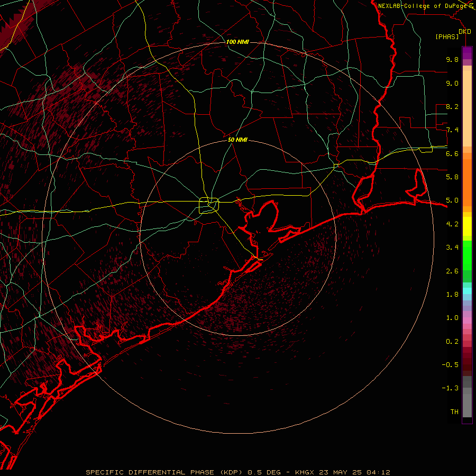
Task: Click the 4.2 value on the color scale
Action: coord(452,224)
